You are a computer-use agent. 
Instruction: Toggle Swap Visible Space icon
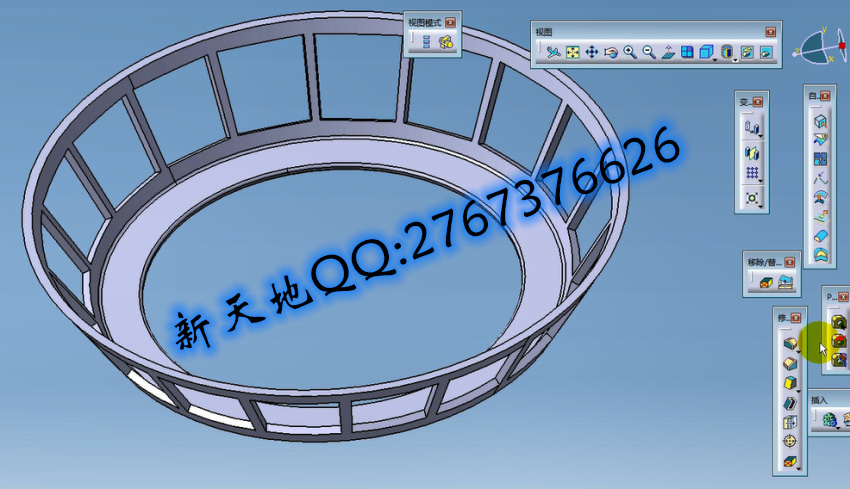point(765,52)
